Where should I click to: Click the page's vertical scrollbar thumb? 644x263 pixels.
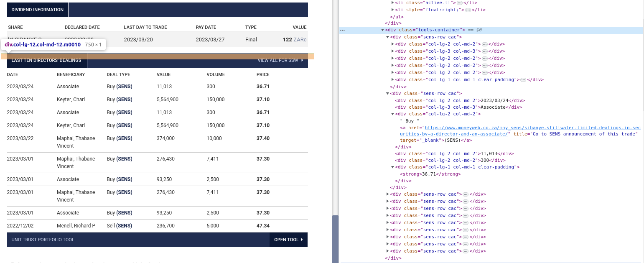pos(335,238)
